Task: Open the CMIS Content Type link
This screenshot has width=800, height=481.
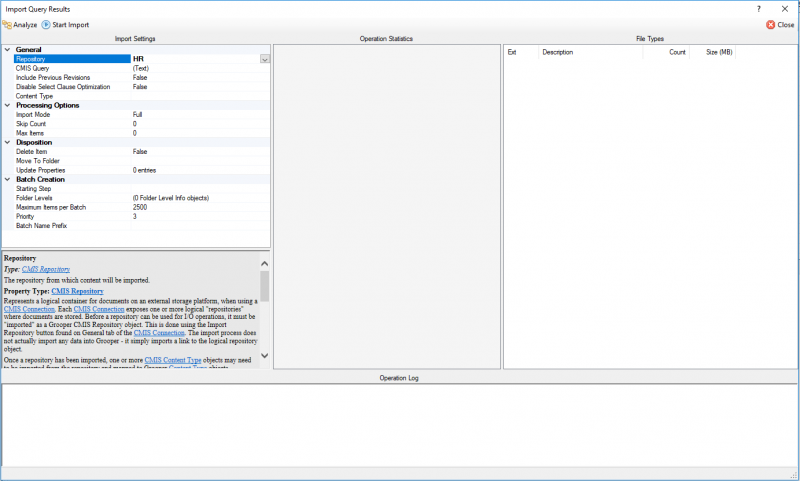Action: [172, 360]
